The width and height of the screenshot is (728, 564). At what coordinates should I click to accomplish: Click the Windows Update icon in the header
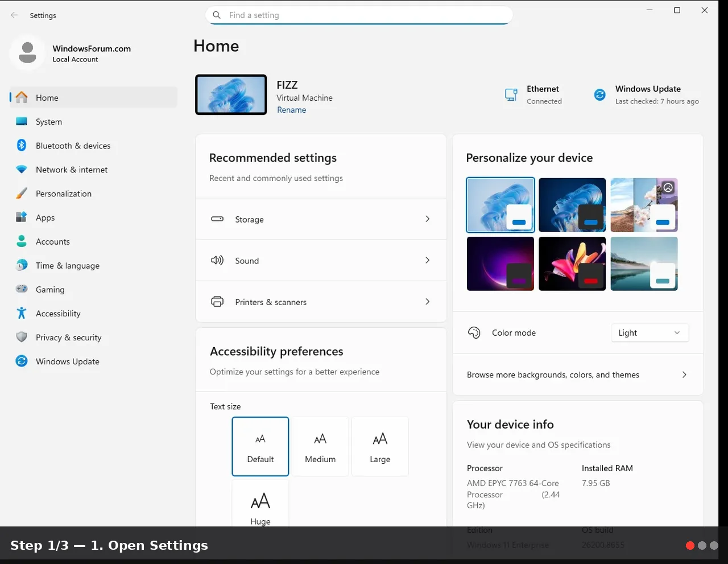click(600, 95)
